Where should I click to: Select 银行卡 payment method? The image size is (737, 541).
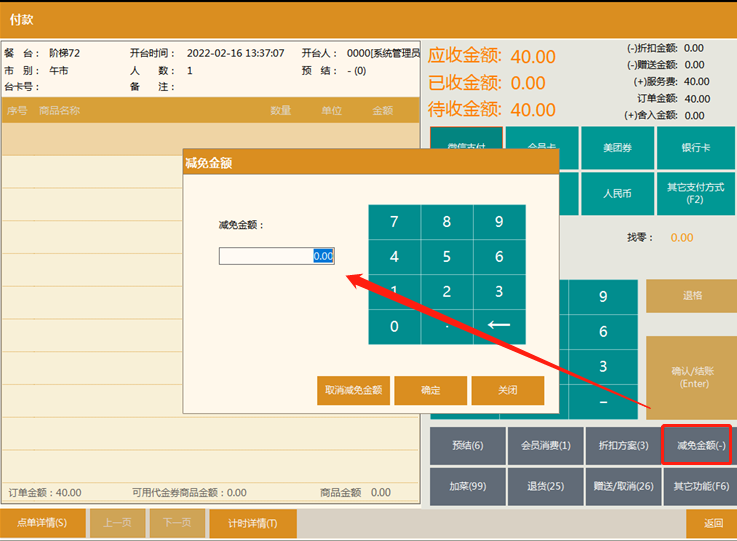coord(695,148)
